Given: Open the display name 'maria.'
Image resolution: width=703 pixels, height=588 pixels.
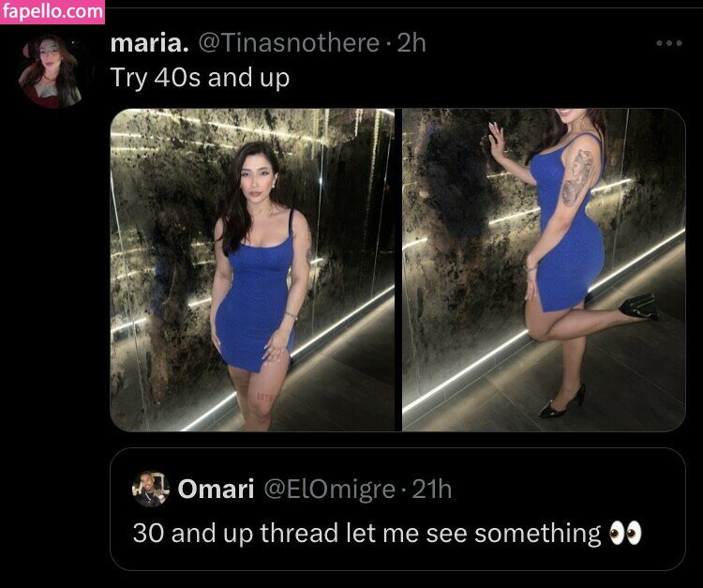Looking at the screenshot, I should 149,43.
